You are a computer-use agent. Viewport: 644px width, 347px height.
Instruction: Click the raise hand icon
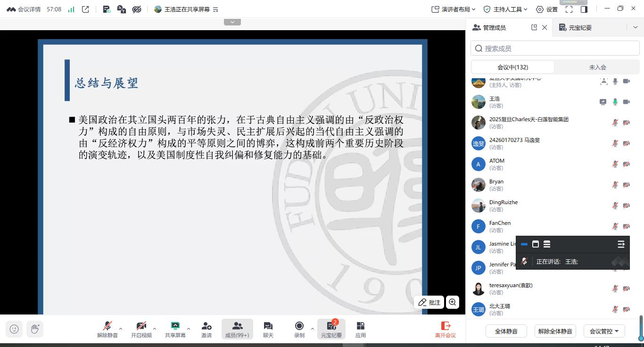[35, 329]
